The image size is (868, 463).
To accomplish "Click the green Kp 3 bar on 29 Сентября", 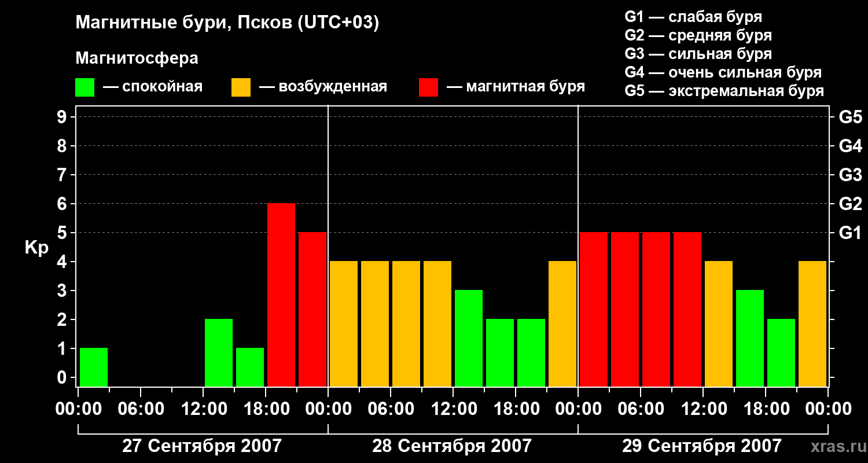I will [x=750, y=338].
